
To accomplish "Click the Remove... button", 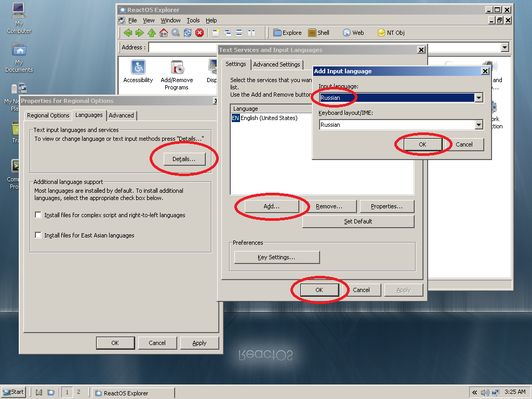I will (x=329, y=206).
